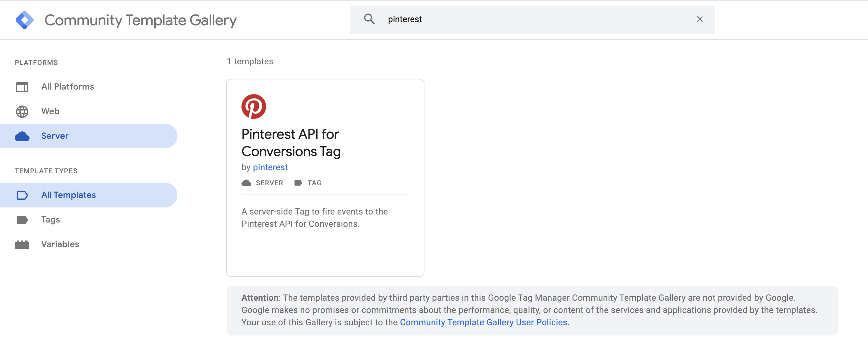
Task: Click the Tags filled label icon
Action: 22,220
